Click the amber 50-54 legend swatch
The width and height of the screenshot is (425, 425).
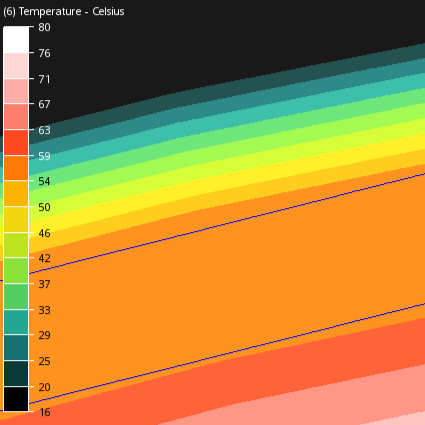(16, 194)
